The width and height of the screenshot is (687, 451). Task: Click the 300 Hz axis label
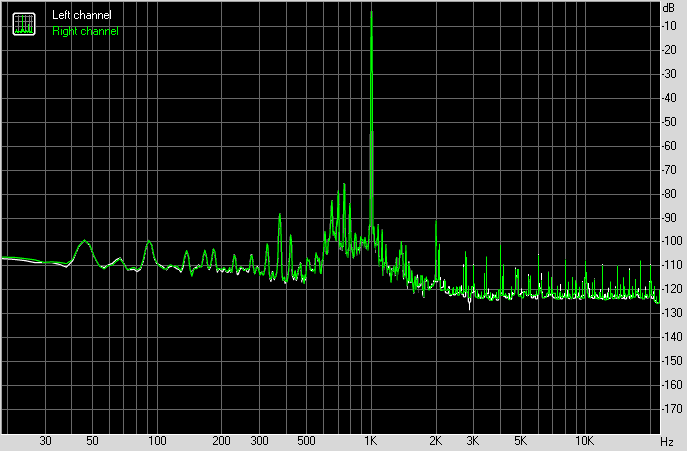click(x=259, y=440)
